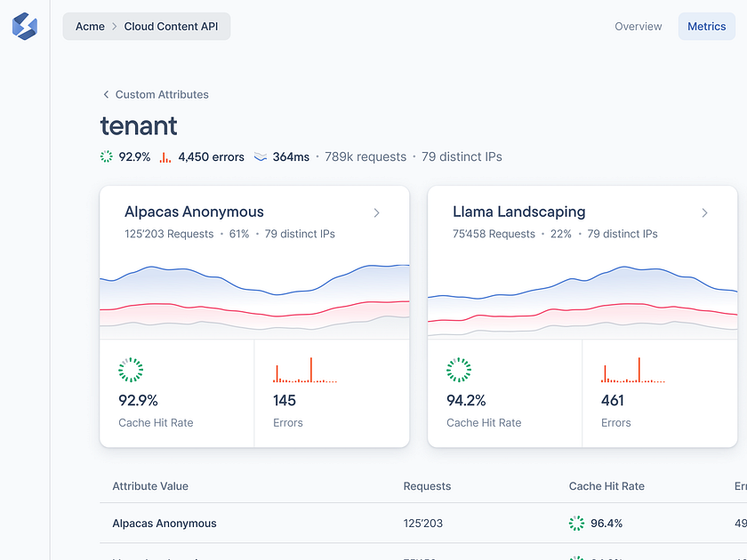Expand the Alpacas Anonymous card via its chevron

tap(376, 212)
